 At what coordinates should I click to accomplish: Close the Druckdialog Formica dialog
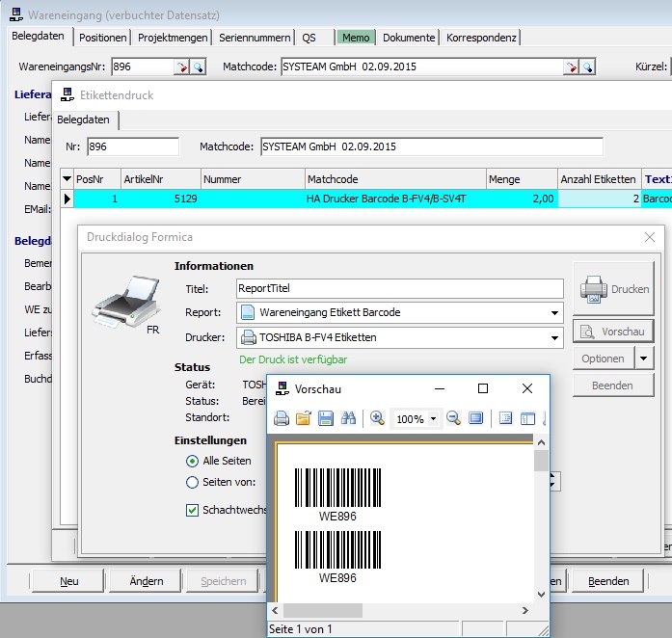tap(649, 237)
